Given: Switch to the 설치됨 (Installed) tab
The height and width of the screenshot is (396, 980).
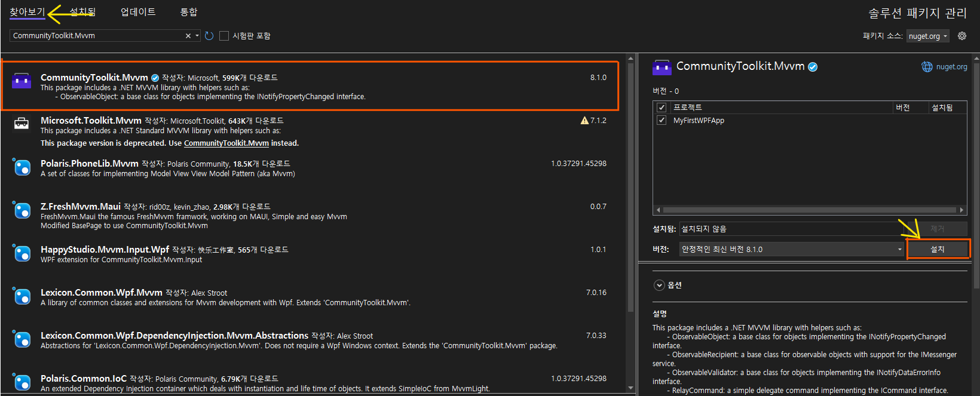Looking at the screenshot, I should tap(82, 12).
